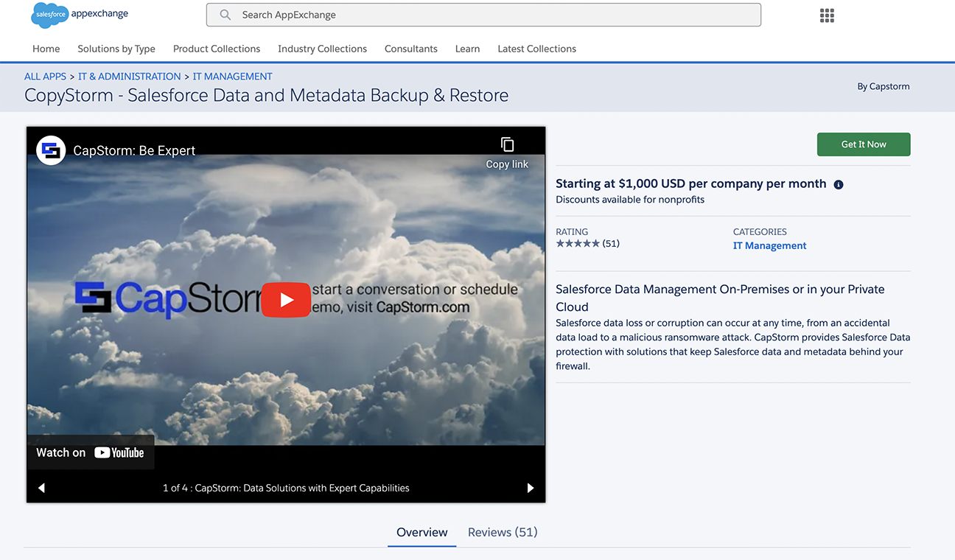Viewport: 955px width, 560px height.
Task: Click the Salesforce AppExchange logo
Action: [x=80, y=15]
